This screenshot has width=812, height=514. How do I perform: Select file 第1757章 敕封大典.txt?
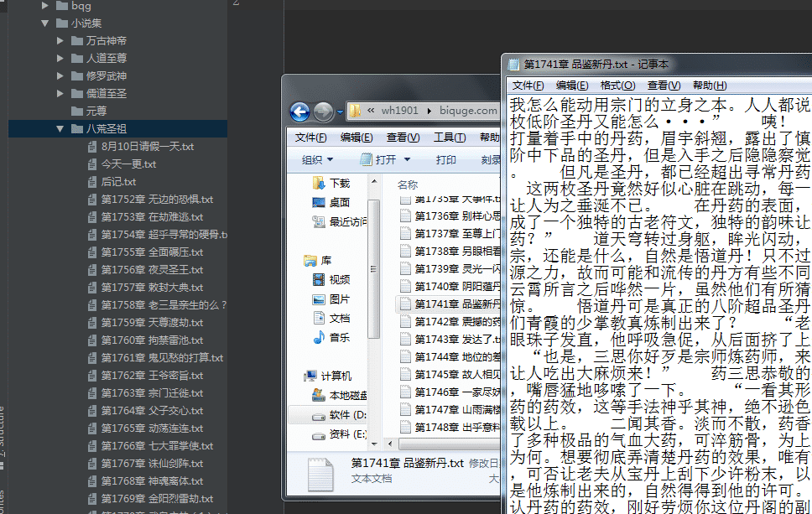pos(152,288)
